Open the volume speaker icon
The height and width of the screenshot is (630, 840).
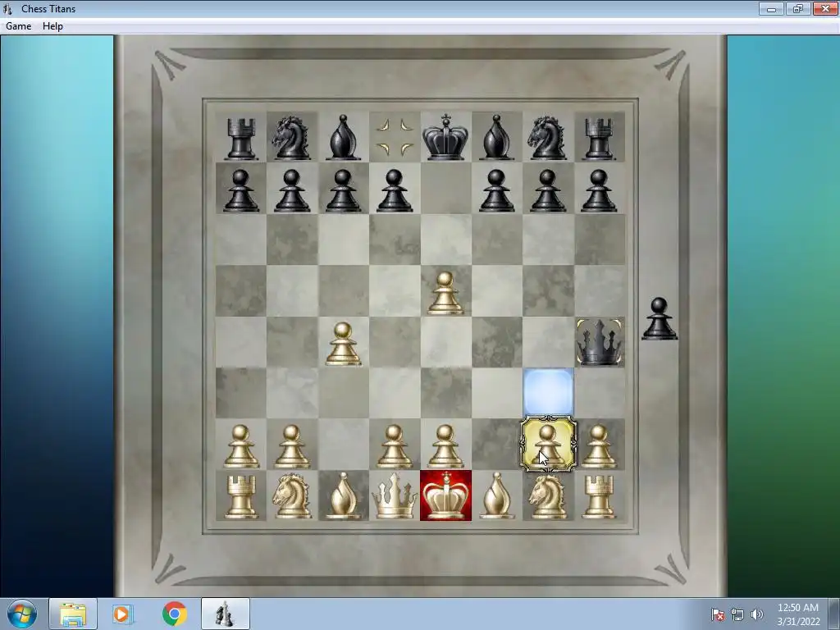756,614
